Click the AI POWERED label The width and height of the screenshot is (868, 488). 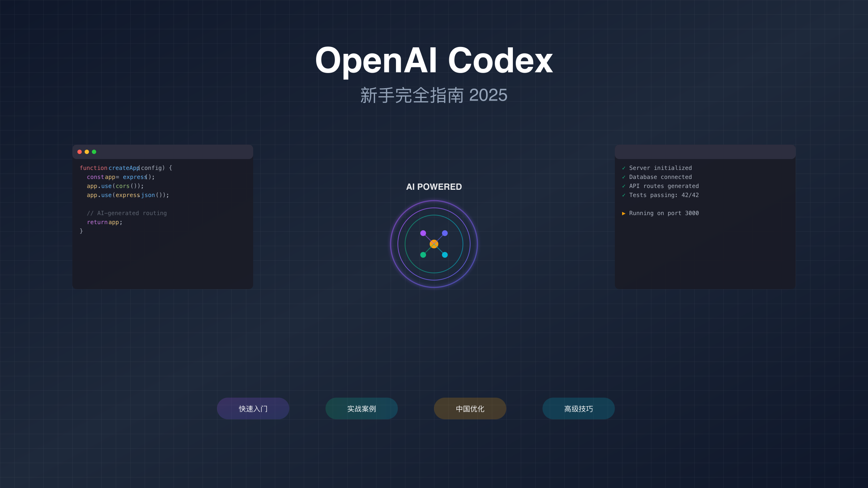[434, 187]
